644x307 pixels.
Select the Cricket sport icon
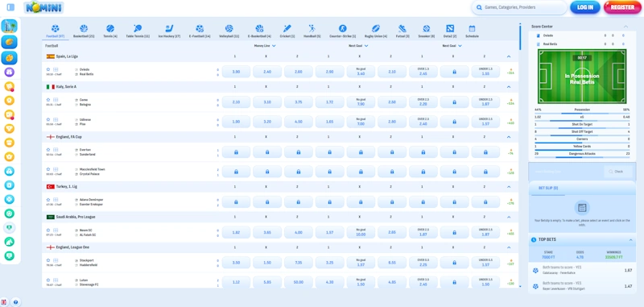pos(287,28)
